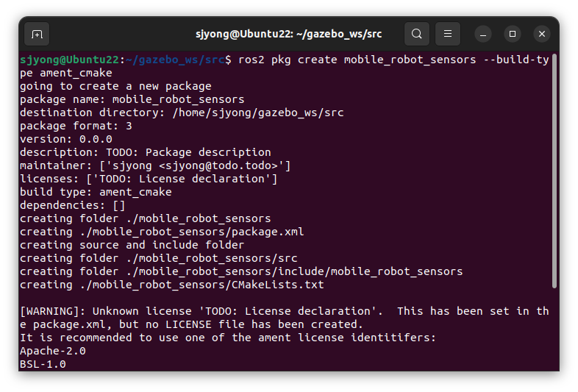The height and width of the screenshot is (392, 578).
Task: Open the terminal search tool
Action: tap(416, 34)
